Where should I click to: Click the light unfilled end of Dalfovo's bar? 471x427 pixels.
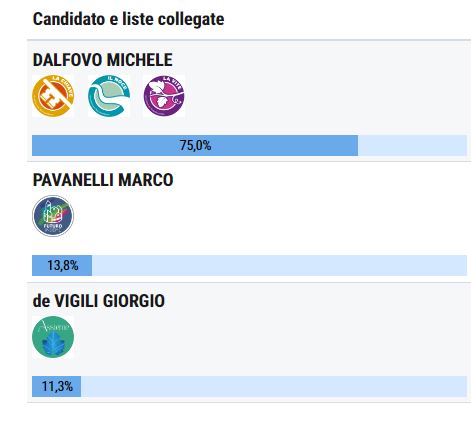coord(412,145)
